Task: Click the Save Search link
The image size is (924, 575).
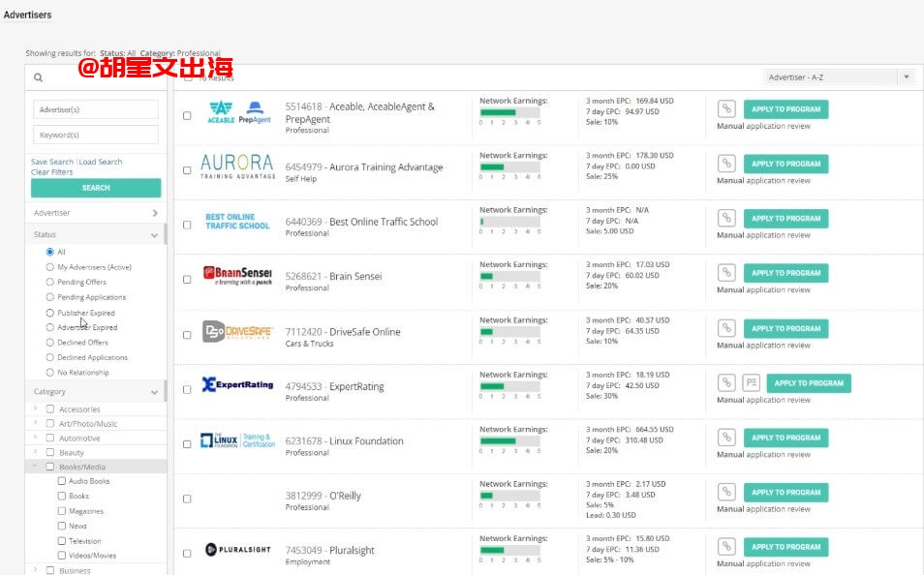Action: pyautogui.click(x=52, y=162)
